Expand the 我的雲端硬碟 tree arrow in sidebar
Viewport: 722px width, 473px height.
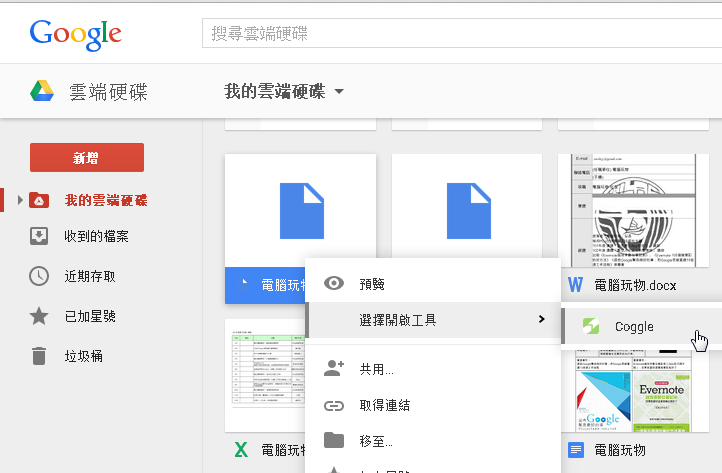19,200
